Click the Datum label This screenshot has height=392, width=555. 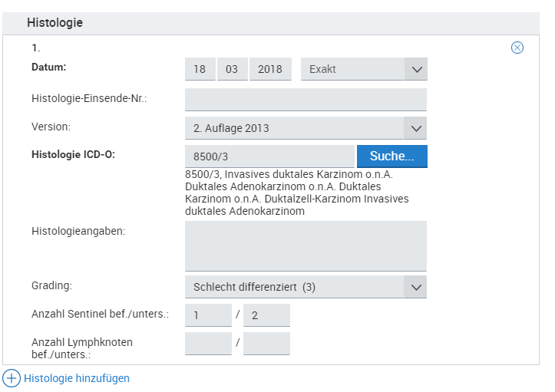49,67
